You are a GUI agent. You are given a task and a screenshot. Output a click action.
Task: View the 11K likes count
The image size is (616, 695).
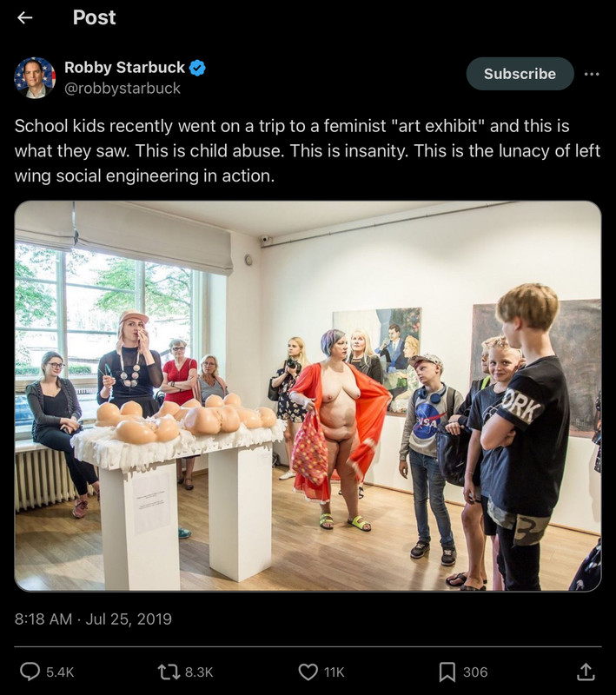[334, 672]
